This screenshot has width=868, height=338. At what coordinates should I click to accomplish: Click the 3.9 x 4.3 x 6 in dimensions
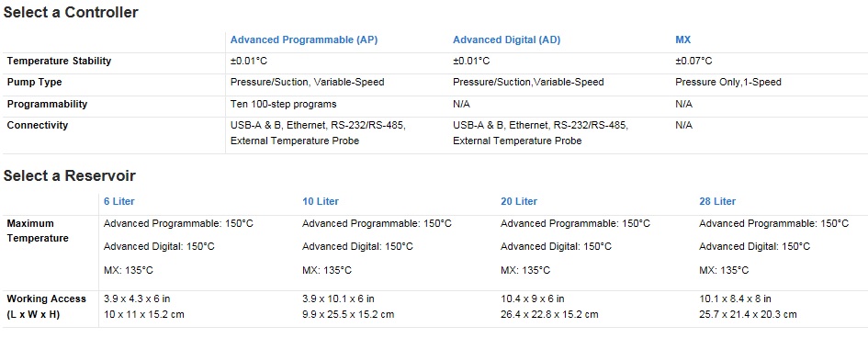point(137,299)
